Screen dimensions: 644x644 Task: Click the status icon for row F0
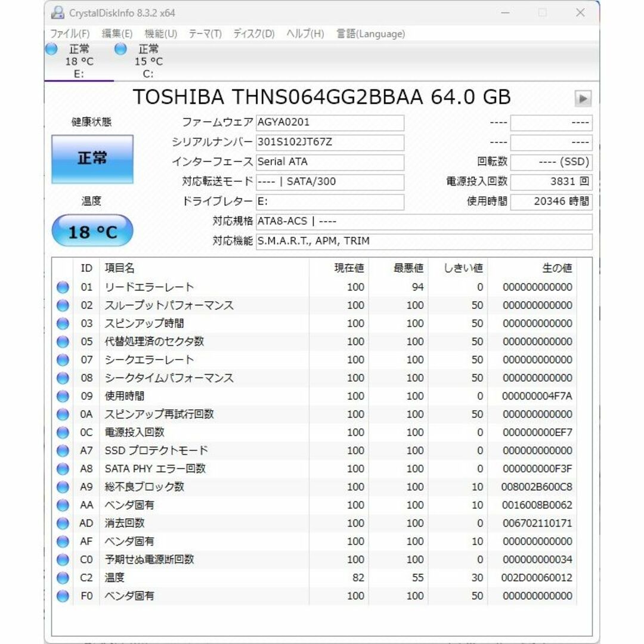[63, 596]
